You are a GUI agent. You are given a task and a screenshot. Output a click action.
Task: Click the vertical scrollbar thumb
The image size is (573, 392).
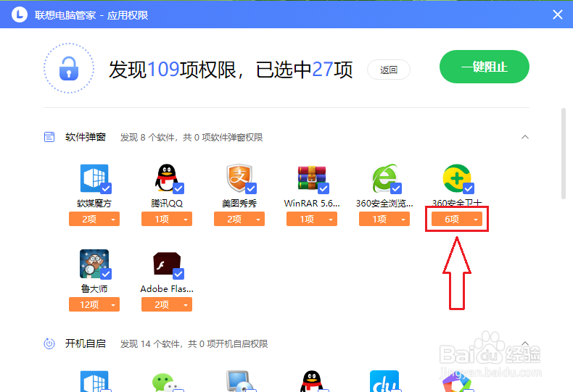pyautogui.click(x=564, y=154)
